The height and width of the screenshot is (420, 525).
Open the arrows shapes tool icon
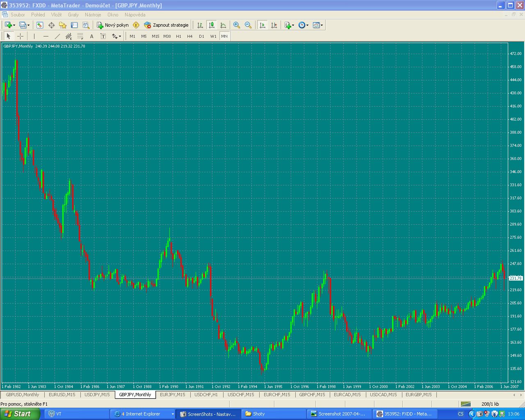point(114,36)
